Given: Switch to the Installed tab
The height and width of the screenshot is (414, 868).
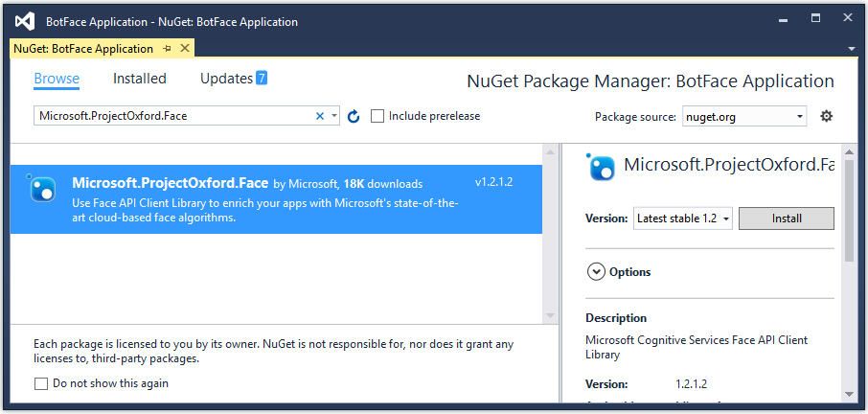Looking at the screenshot, I should point(140,79).
